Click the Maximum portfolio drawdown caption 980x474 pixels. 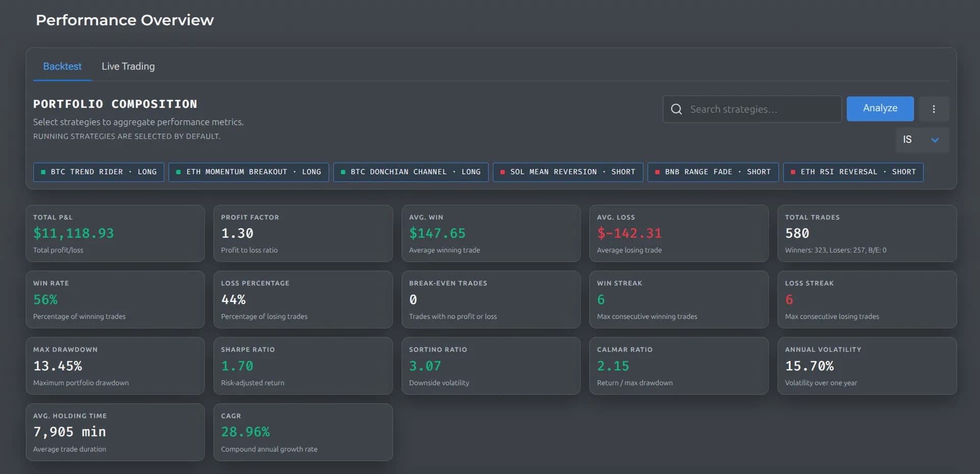coord(81,383)
